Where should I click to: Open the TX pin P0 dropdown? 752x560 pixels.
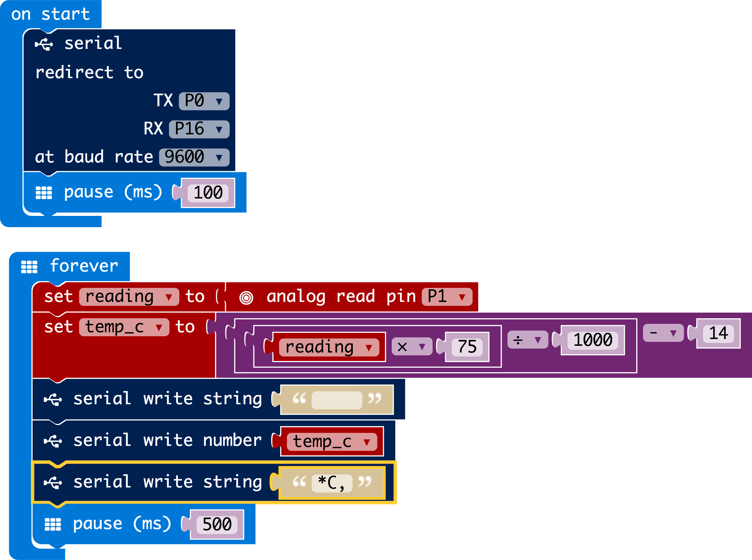[204, 101]
